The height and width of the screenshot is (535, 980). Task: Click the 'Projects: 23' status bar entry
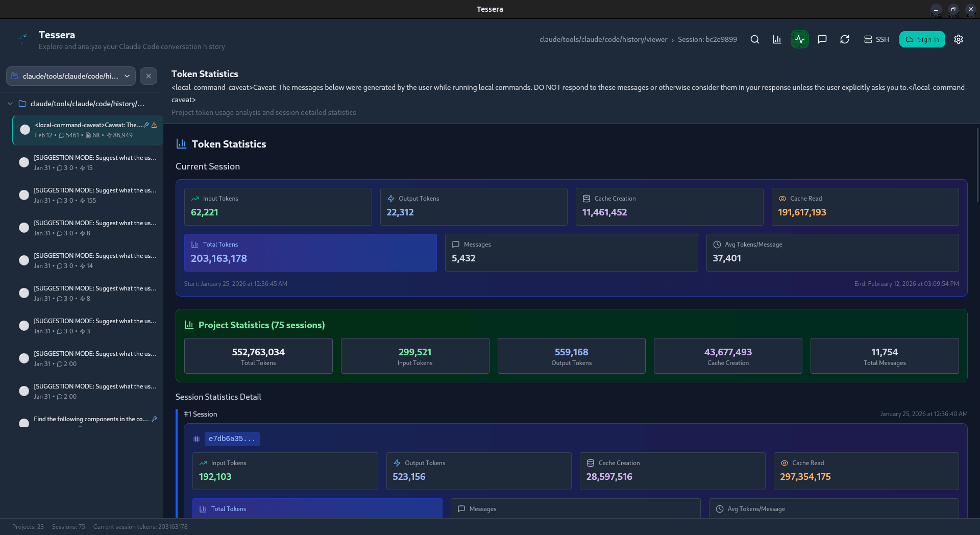[28, 527]
